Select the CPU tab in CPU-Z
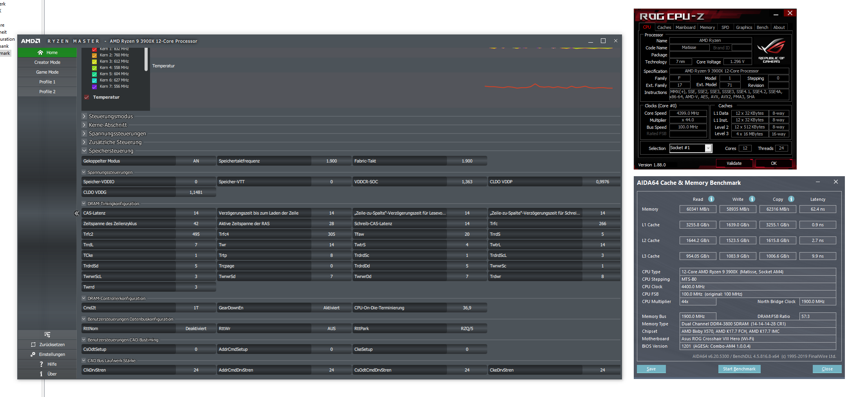 point(647,27)
